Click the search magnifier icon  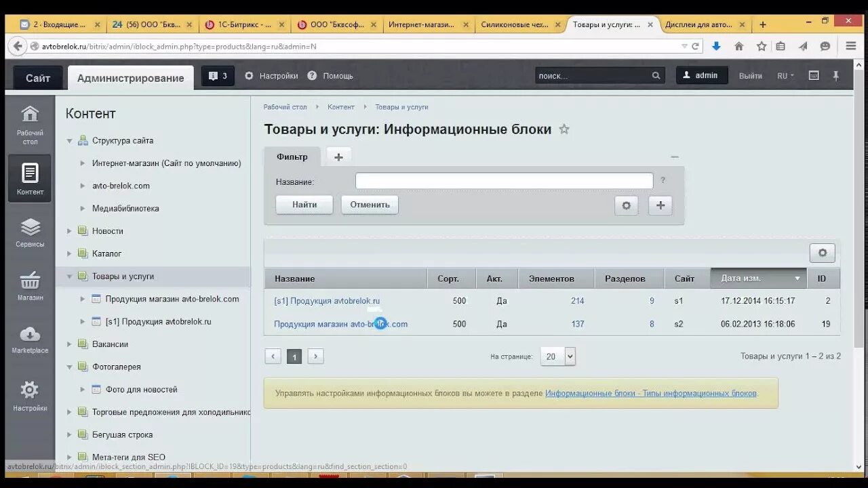pyautogui.click(x=656, y=76)
